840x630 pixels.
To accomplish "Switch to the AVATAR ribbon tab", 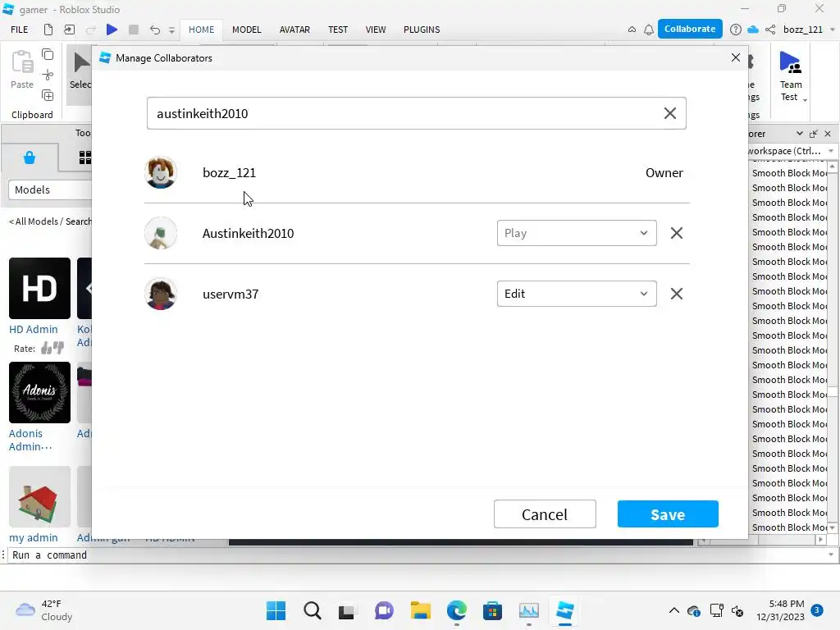I will coord(294,30).
